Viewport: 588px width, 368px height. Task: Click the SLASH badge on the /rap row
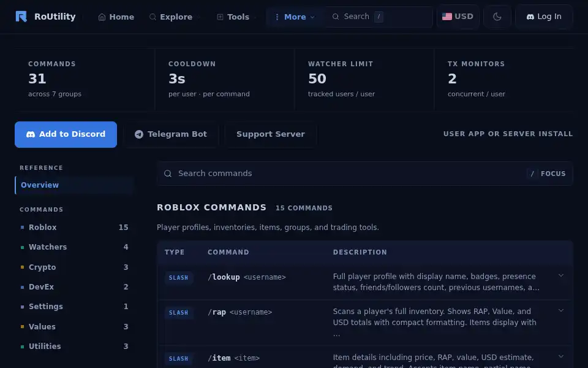pos(178,313)
